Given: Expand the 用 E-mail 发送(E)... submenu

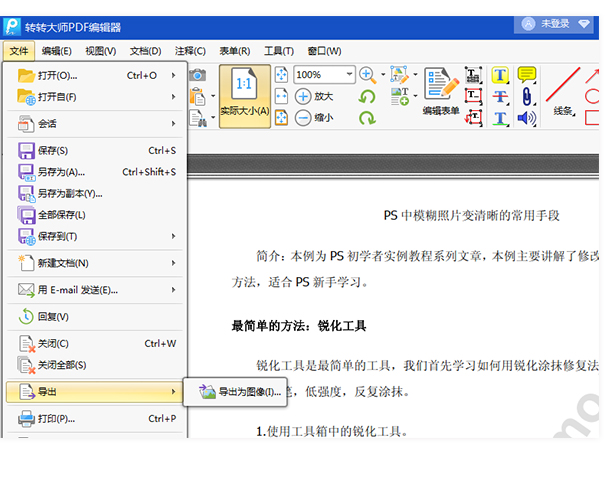Looking at the screenshot, I should (95, 290).
